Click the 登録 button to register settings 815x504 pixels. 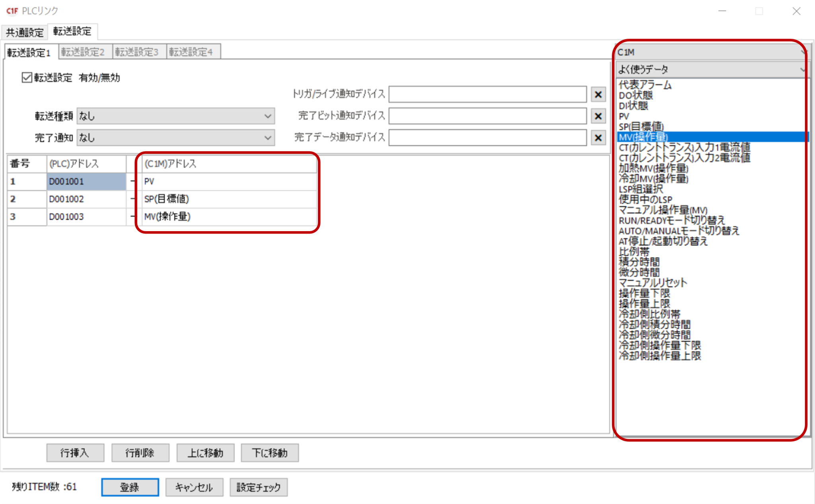tap(130, 487)
